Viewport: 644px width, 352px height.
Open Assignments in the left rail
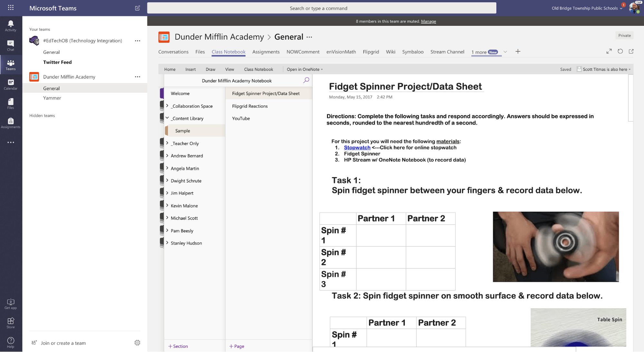click(11, 123)
